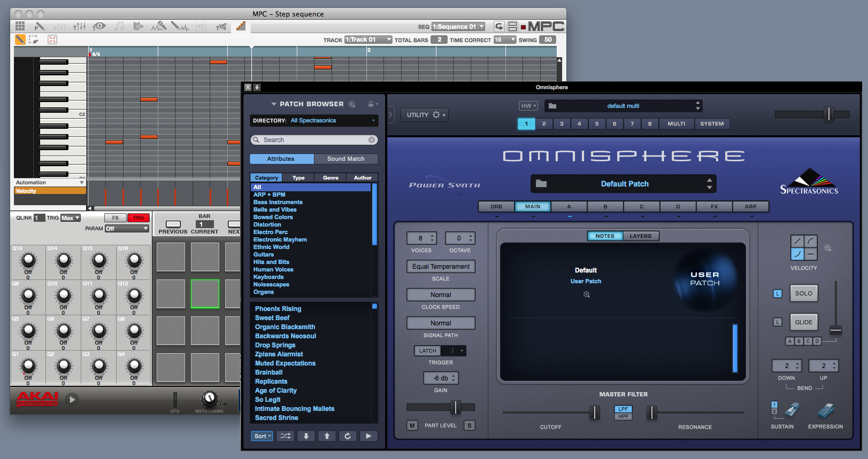Select the MULTI page button
The height and width of the screenshot is (459, 868).
click(677, 124)
